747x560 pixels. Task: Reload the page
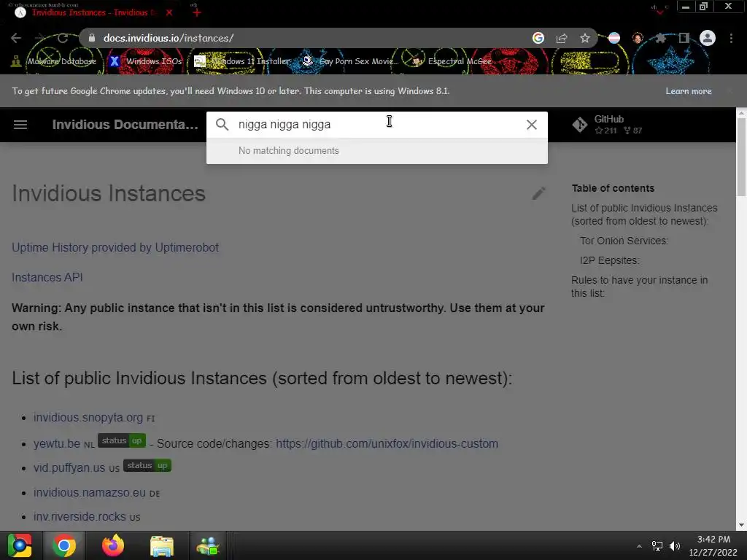[63, 38]
